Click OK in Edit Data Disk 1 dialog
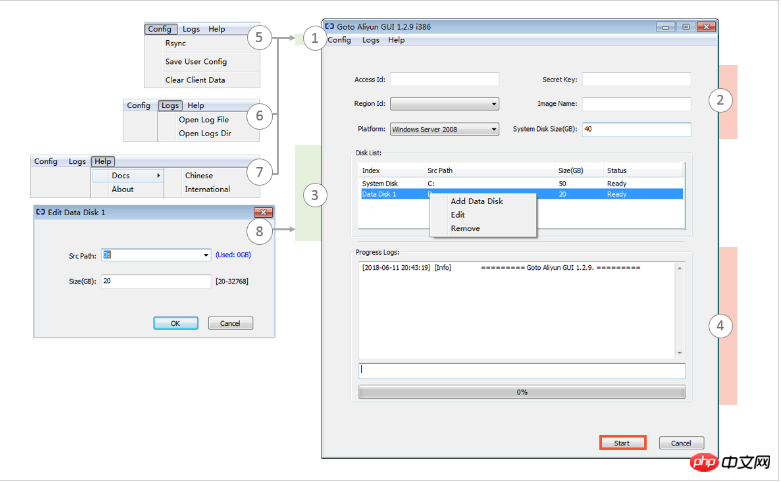 175,323
